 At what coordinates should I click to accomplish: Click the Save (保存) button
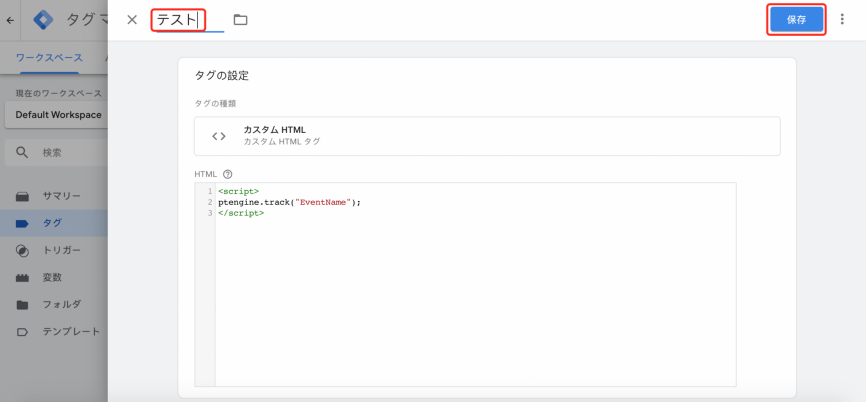796,20
